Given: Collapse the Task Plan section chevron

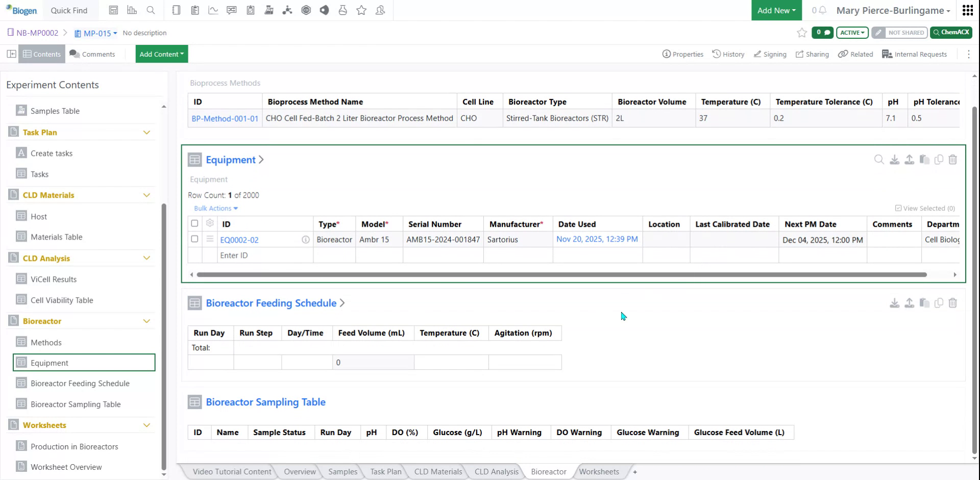Looking at the screenshot, I should [x=147, y=132].
